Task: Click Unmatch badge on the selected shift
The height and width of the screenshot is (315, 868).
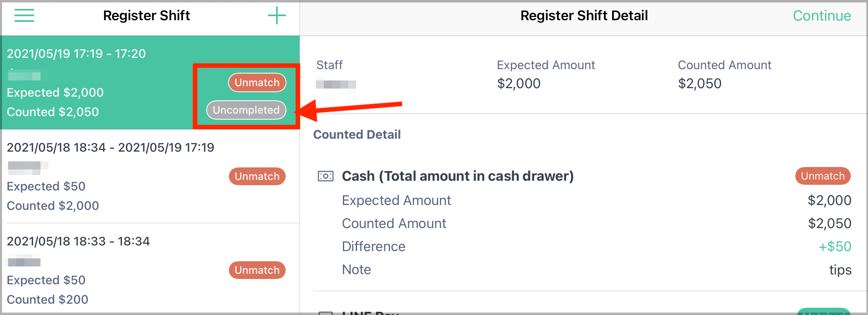Action: 257,82
